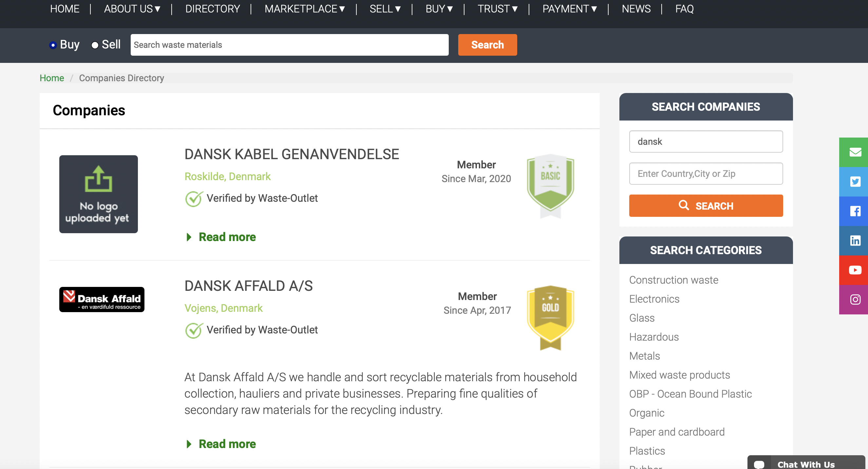Click the orange Search button in top bar

point(487,45)
